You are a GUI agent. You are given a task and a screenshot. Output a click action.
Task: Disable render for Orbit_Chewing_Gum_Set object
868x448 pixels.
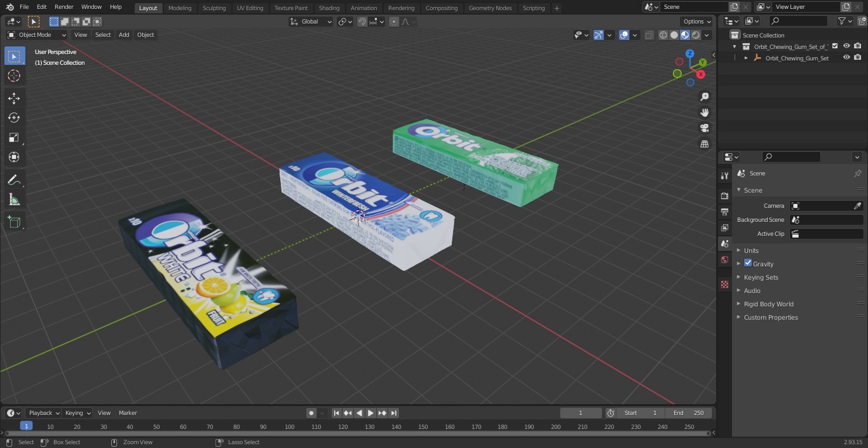(857, 58)
